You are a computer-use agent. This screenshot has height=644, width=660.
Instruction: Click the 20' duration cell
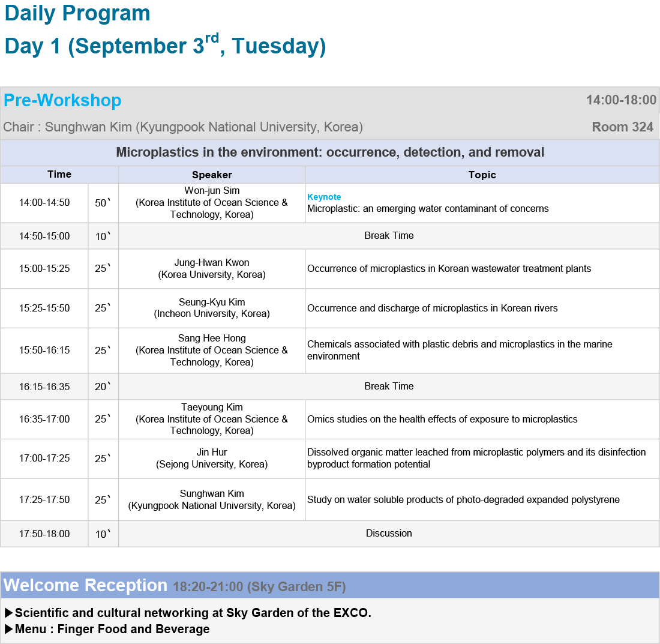pos(103,387)
